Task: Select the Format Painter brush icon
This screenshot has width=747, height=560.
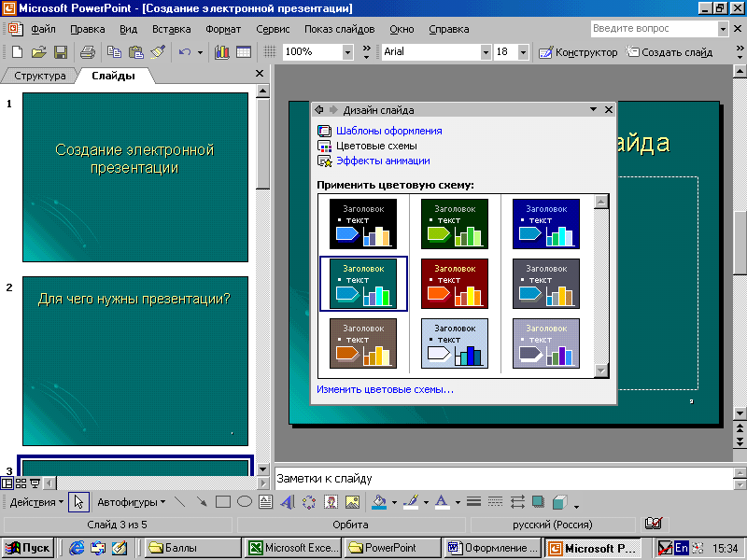Action: click(x=158, y=52)
